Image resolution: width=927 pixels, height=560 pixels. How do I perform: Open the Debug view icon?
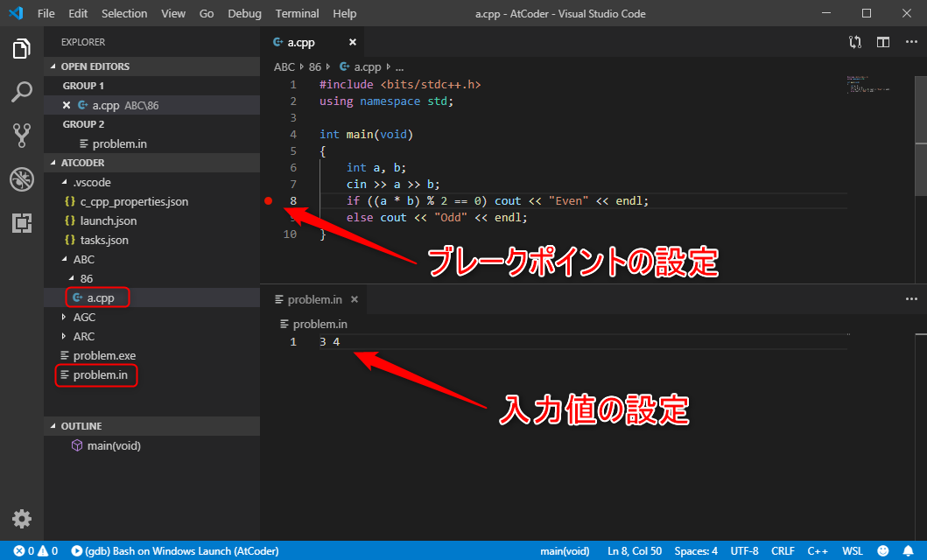click(x=22, y=179)
